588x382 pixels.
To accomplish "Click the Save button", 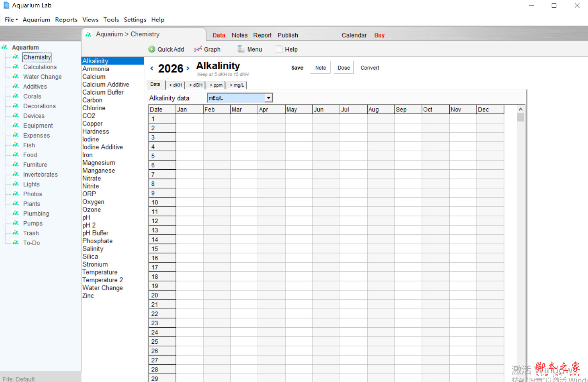I will (x=297, y=68).
